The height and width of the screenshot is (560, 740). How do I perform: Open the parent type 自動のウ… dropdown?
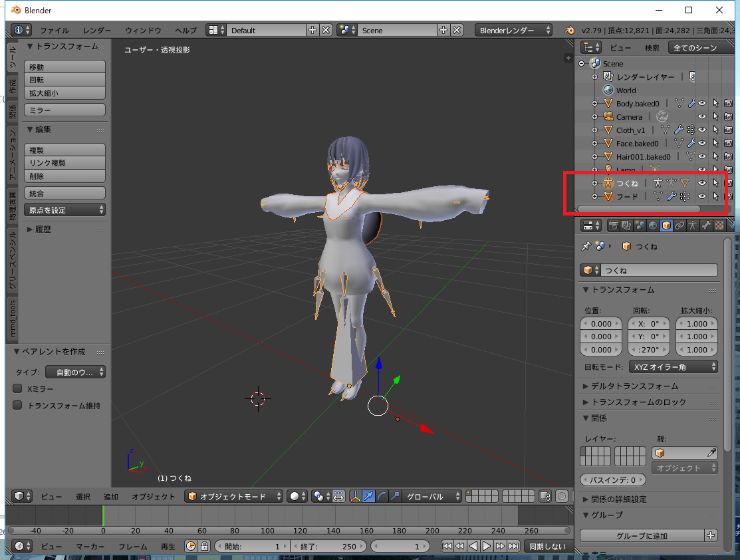click(x=75, y=372)
